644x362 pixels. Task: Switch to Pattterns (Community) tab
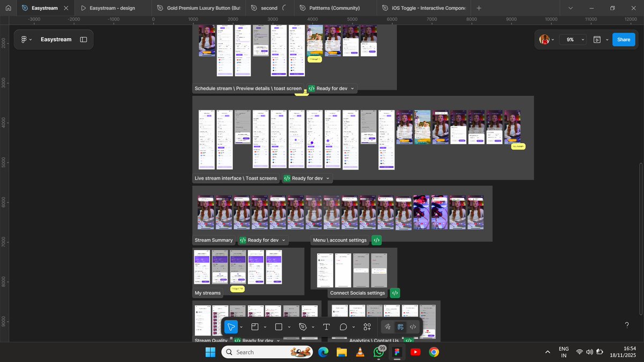[335, 8]
